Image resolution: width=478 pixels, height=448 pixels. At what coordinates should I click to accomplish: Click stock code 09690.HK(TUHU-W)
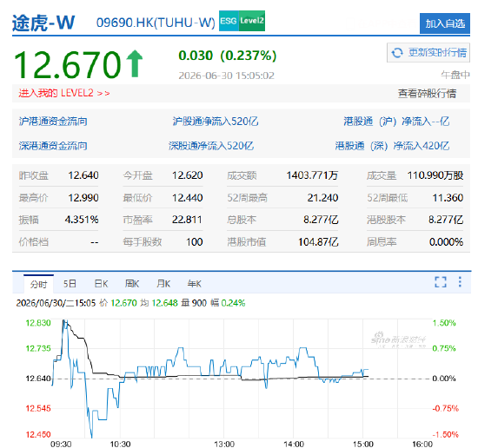(x=156, y=23)
